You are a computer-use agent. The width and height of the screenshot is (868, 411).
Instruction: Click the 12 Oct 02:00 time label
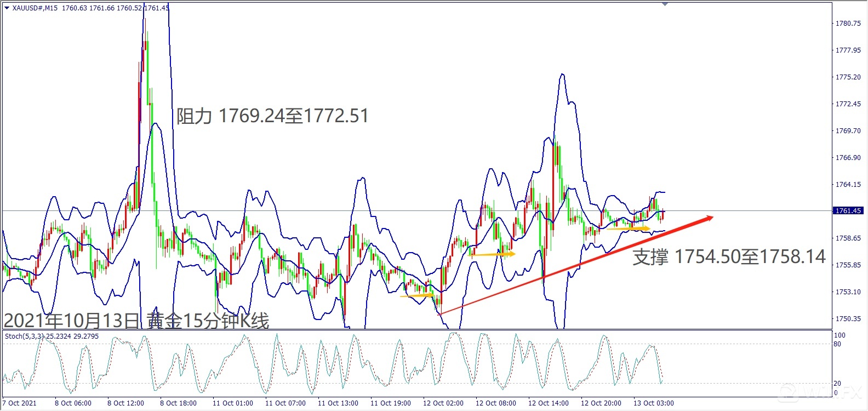click(x=443, y=403)
